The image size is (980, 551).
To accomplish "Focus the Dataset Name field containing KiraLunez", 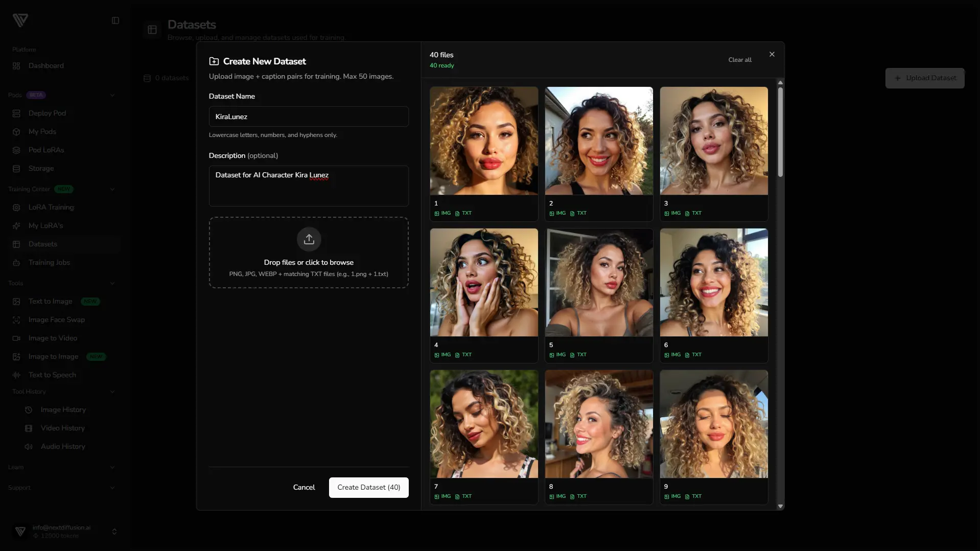I will (309, 117).
